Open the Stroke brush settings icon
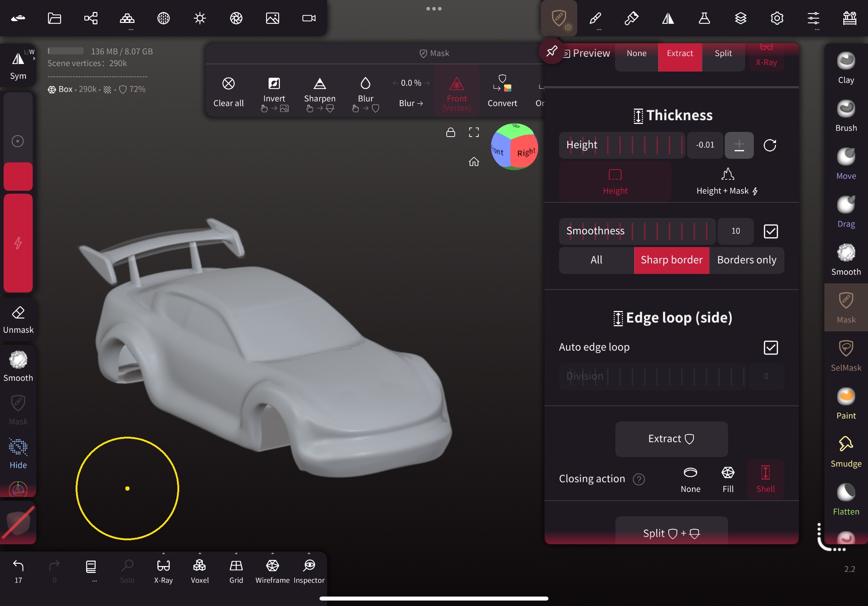 coord(595,18)
